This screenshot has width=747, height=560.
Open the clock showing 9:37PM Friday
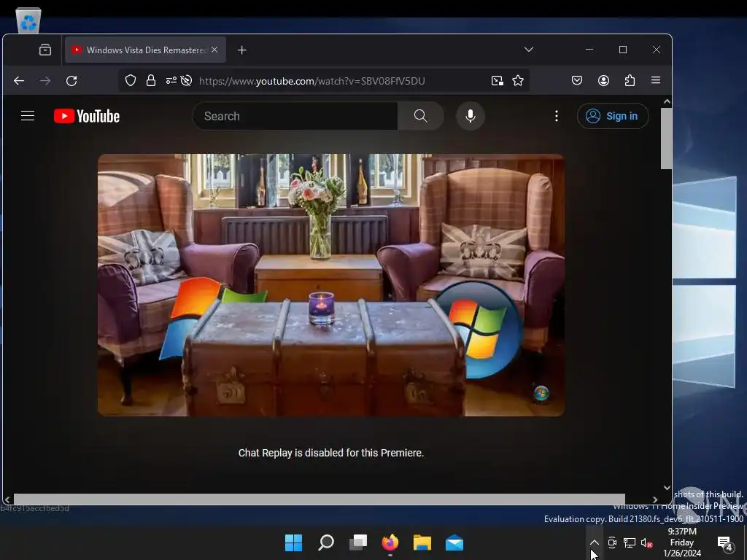pos(682,542)
